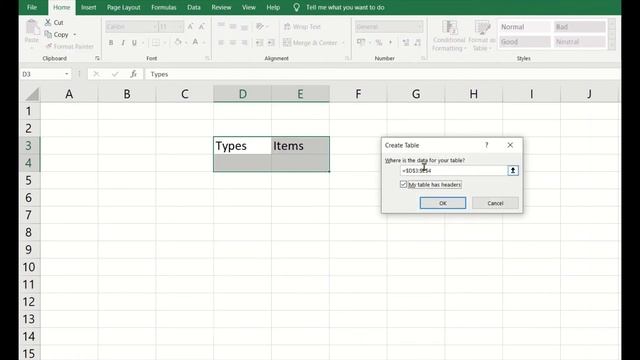Click the Copy icon in Clipboard group

[x=48, y=34]
